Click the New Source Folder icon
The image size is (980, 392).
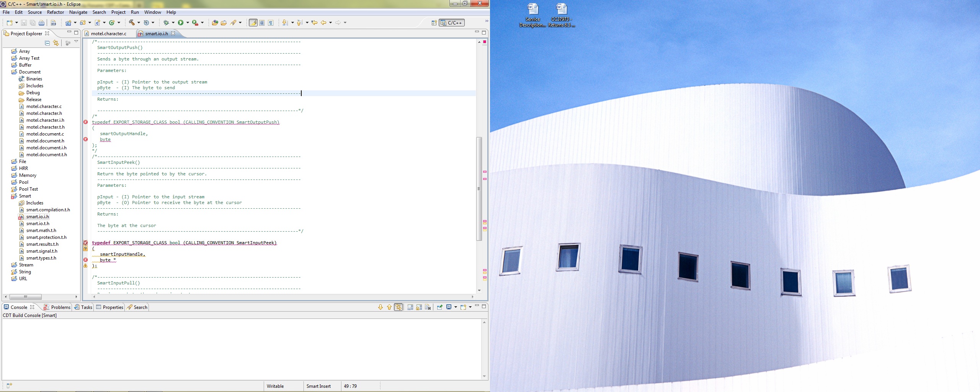[83, 23]
